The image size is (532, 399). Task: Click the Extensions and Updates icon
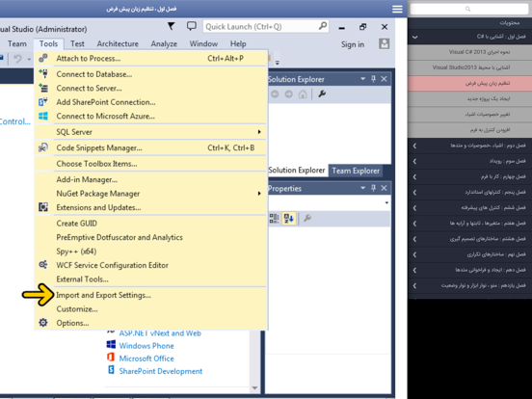(43, 207)
